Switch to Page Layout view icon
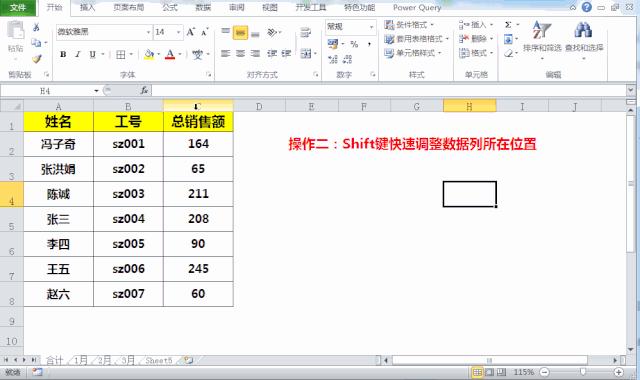This screenshot has width=640, height=380. point(489,372)
